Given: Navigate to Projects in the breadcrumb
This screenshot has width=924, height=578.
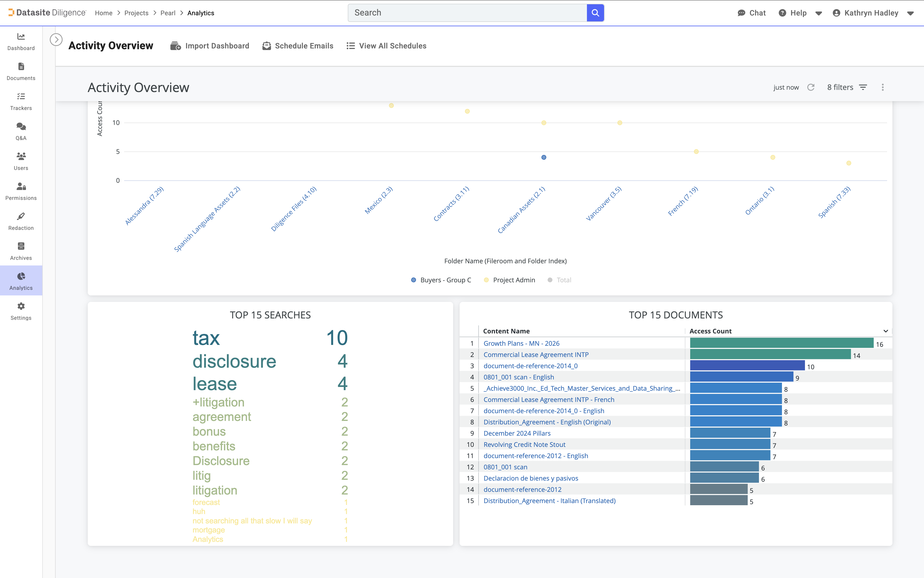Looking at the screenshot, I should tap(136, 13).
